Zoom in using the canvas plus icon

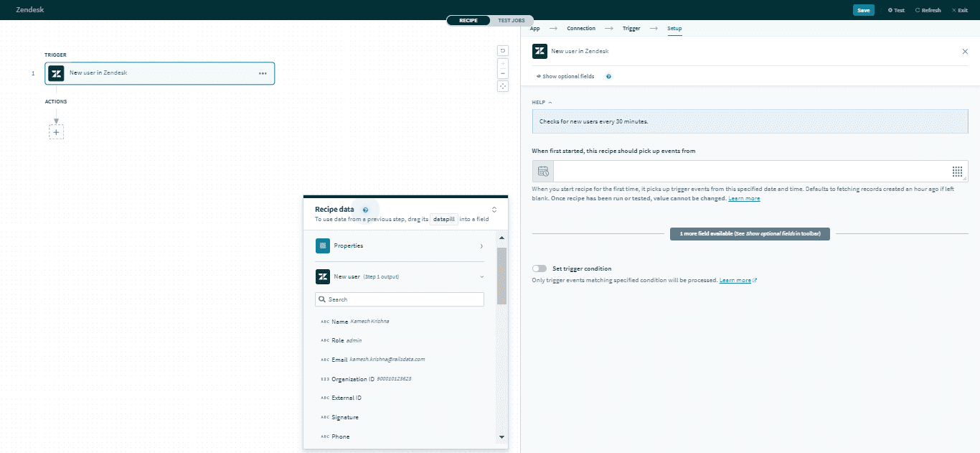tap(502, 64)
